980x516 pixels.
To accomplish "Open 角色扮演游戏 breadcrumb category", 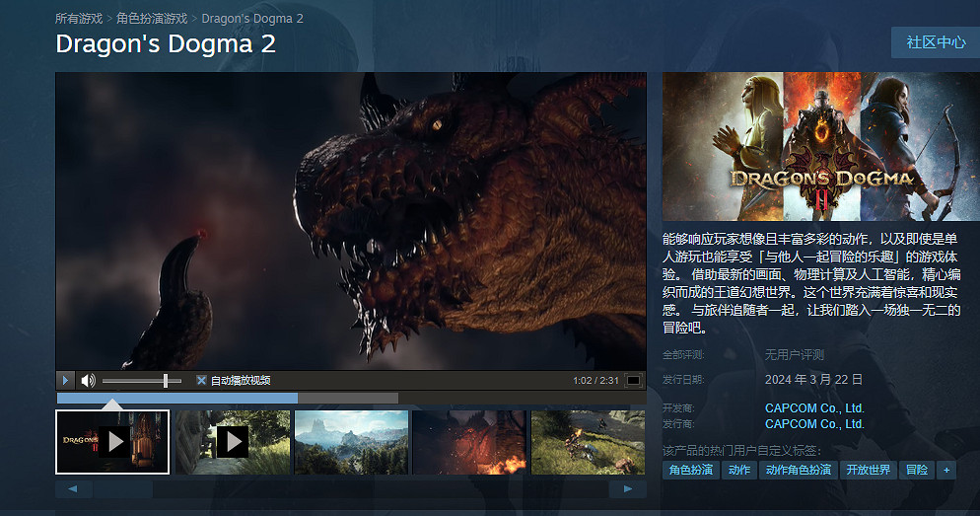I will tap(151, 18).
